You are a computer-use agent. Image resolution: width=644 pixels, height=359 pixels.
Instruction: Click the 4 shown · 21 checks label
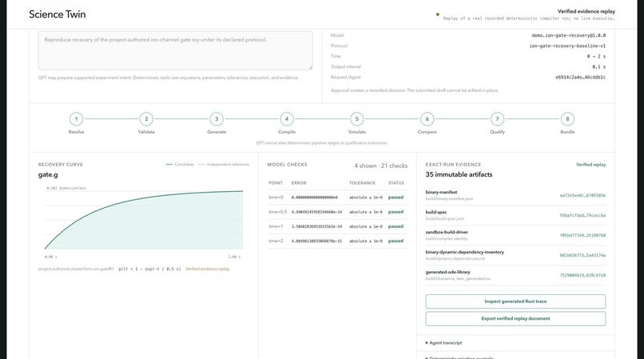(381, 166)
